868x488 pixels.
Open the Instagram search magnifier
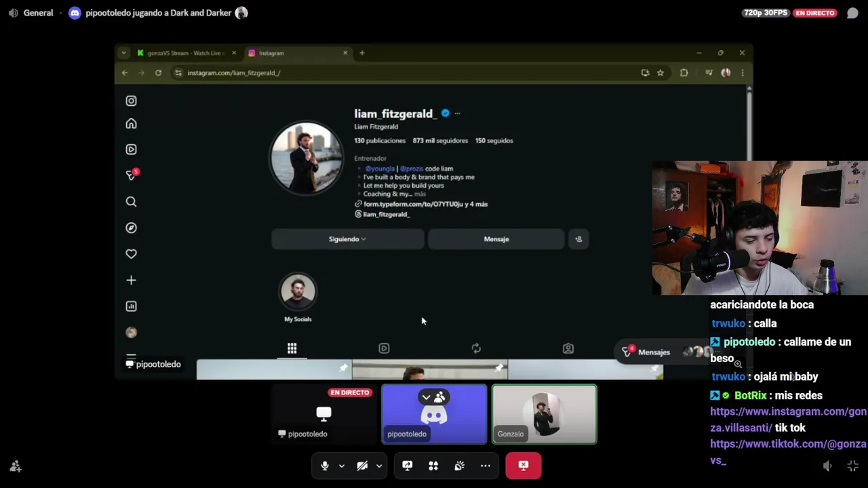coord(131,201)
